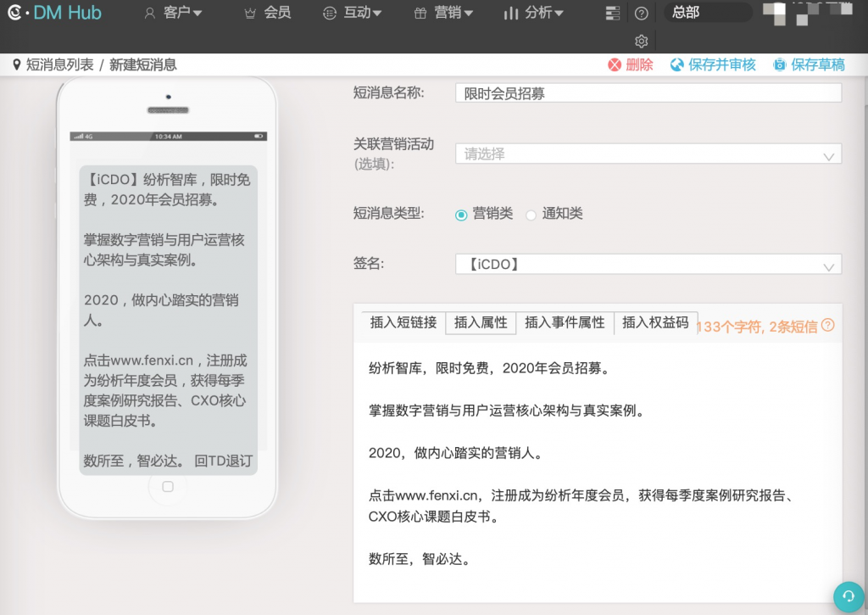
Task: Select the 营销类 radio button
Action: (x=461, y=215)
